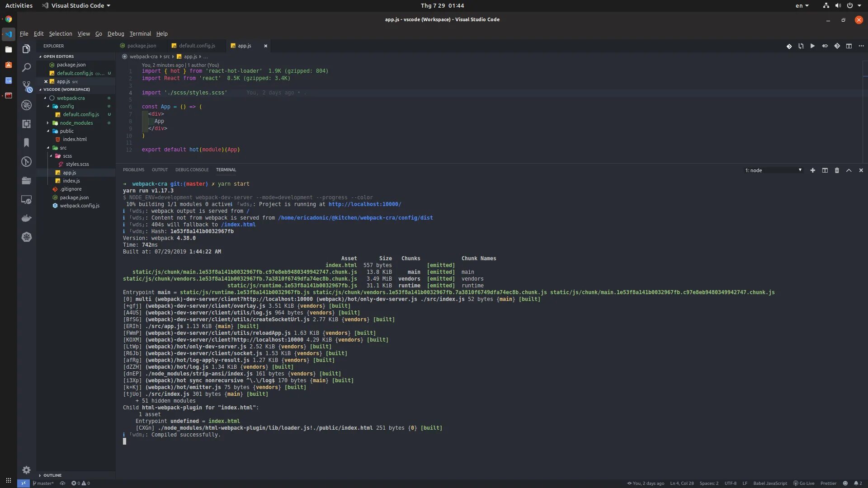The width and height of the screenshot is (868, 488).
Task: Click Split Editor Right icon
Action: (x=849, y=46)
